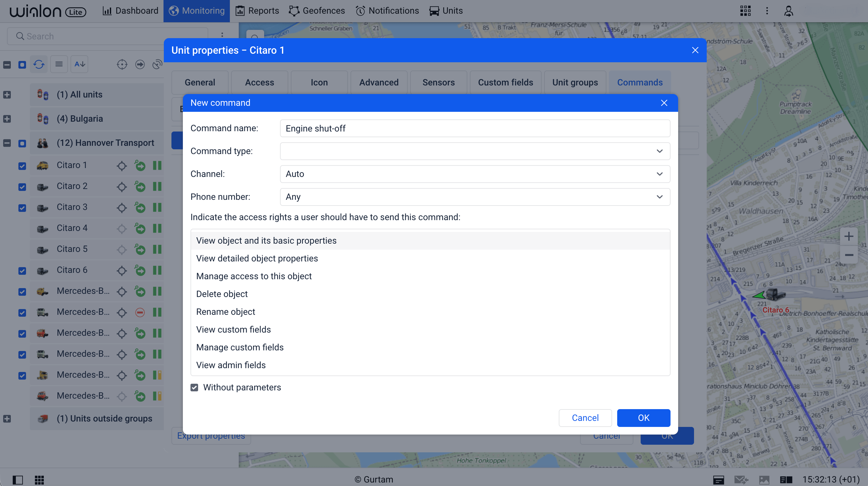
Task: Click the apps grid icon in header
Action: pos(745,11)
